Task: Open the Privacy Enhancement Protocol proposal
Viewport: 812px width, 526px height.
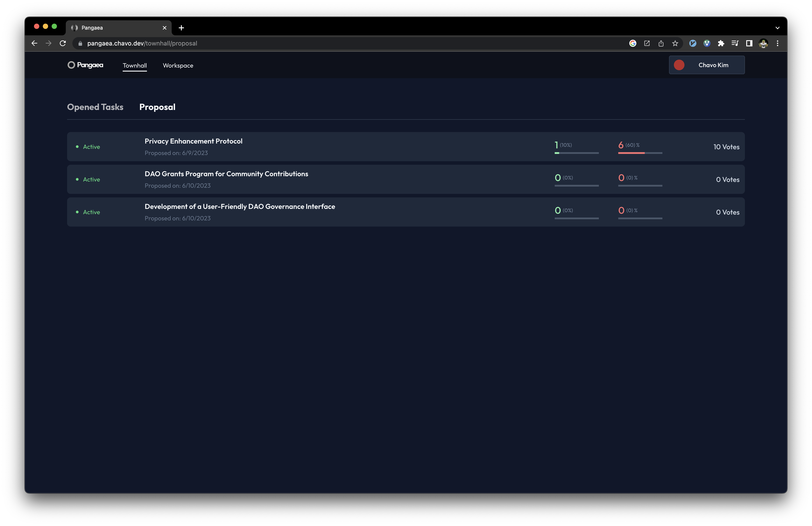Action: click(x=193, y=141)
